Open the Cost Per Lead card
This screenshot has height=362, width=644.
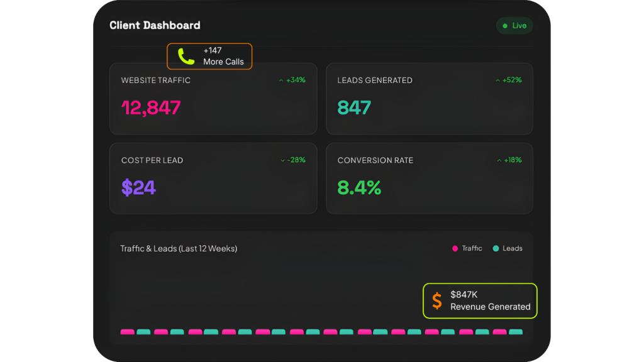tap(213, 178)
